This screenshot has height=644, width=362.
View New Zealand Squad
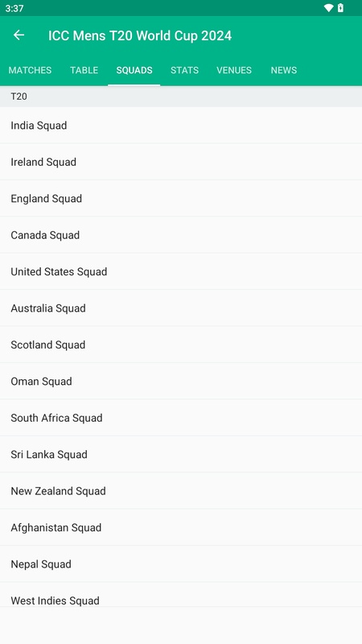[x=181, y=491]
